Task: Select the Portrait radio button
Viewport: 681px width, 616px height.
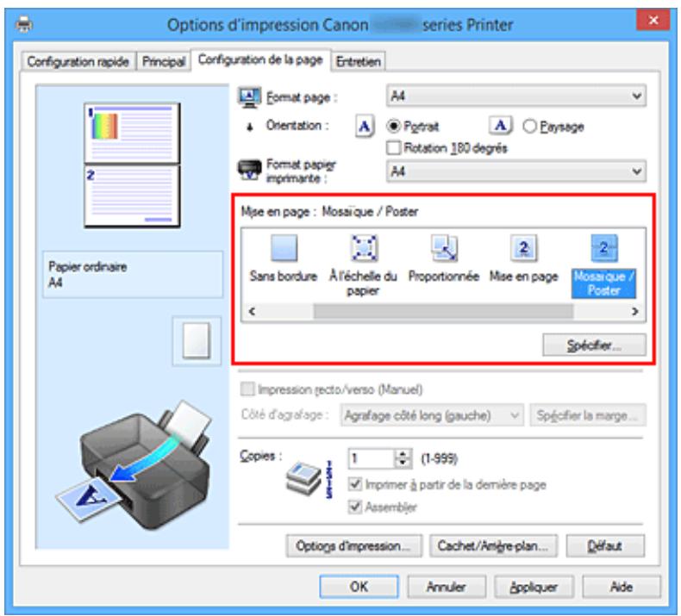Action: 393,127
